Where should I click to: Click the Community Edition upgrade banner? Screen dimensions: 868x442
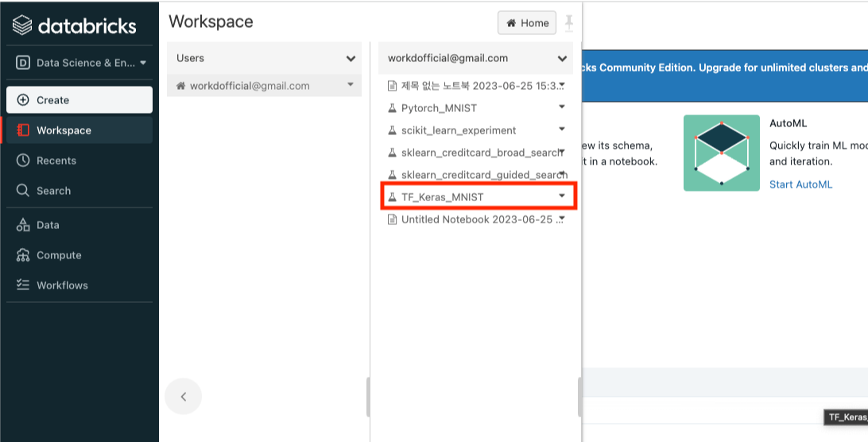tap(725, 76)
